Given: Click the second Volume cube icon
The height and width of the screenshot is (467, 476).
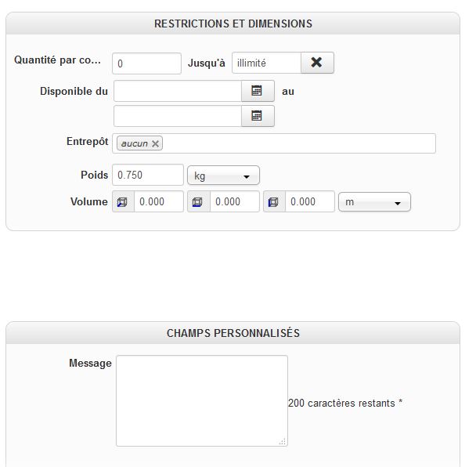Looking at the screenshot, I should [x=198, y=202].
